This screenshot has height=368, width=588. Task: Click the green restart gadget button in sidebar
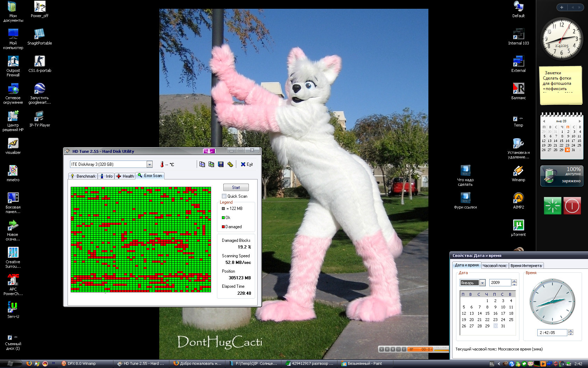pyautogui.click(x=552, y=205)
